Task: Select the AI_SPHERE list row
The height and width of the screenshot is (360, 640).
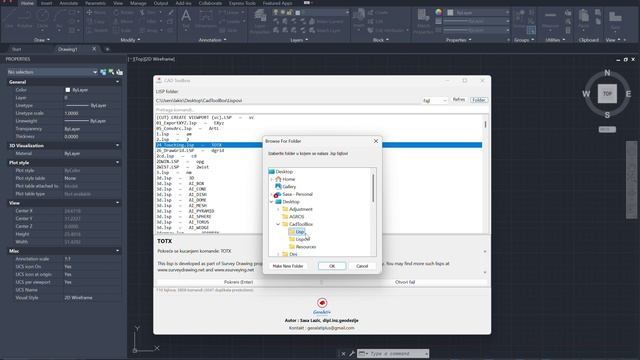Action: (x=318, y=217)
